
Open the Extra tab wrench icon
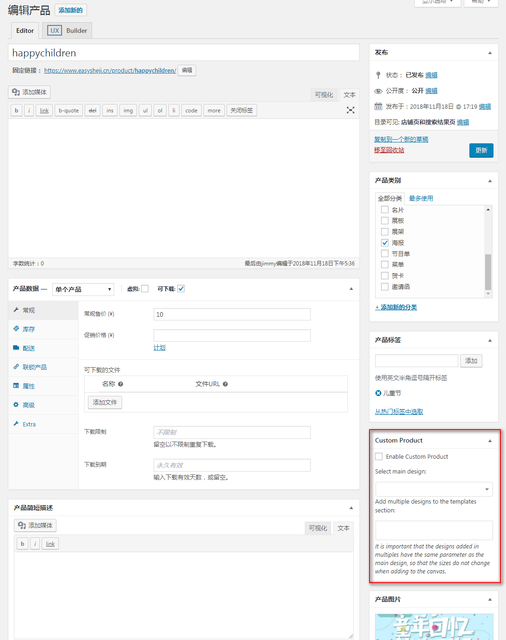(16, 424)
